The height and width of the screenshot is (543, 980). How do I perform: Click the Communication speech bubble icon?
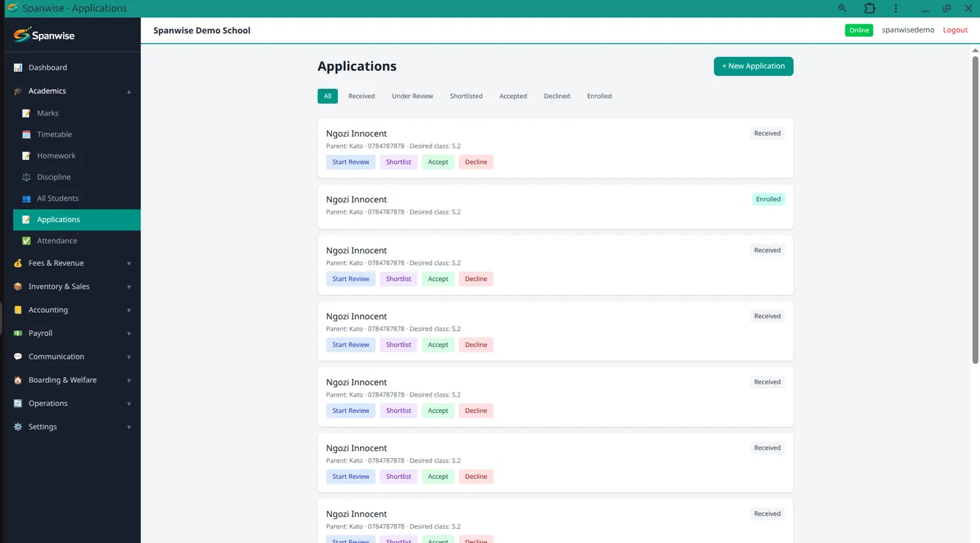(18, 357)
